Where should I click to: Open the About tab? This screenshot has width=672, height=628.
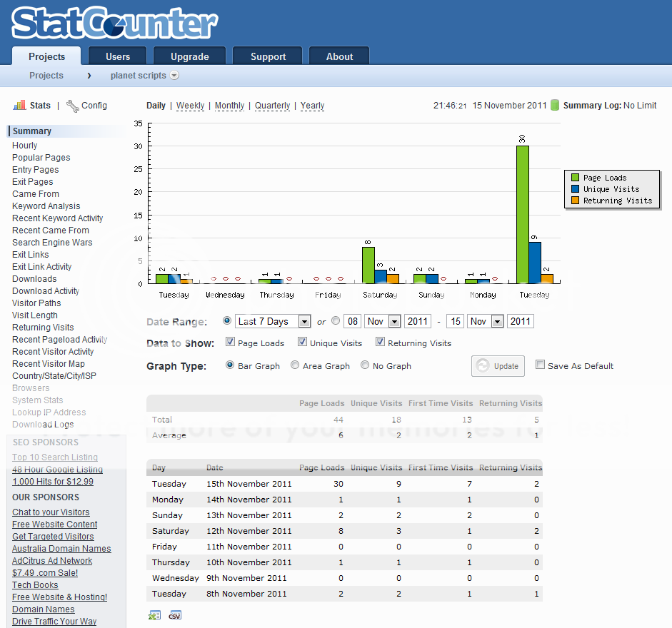pos(339,56)
